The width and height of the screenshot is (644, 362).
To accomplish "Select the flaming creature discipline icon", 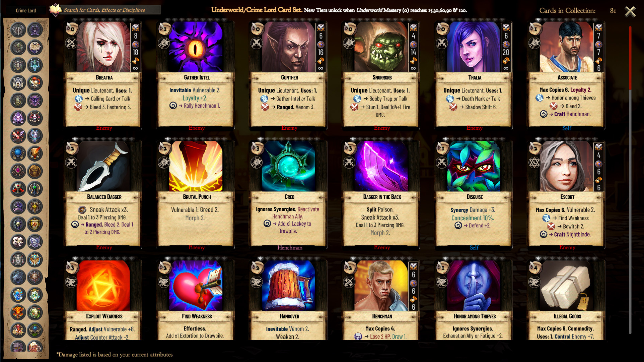I will point(18,312).
